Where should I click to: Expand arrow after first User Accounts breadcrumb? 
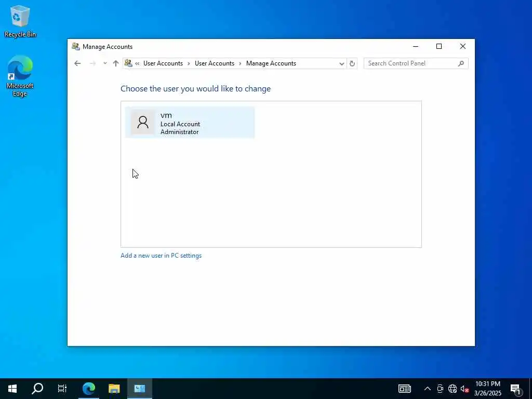point(189,63)
